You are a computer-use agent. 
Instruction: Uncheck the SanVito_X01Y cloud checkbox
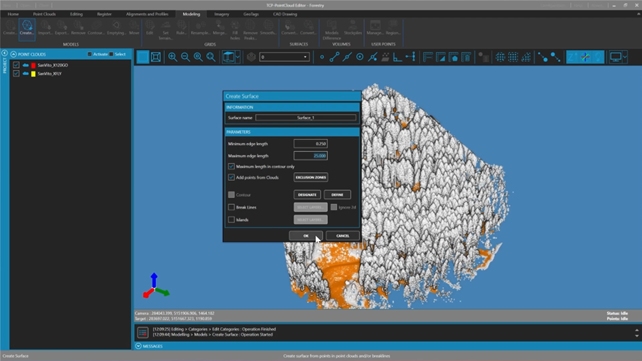tap(16, 74)
